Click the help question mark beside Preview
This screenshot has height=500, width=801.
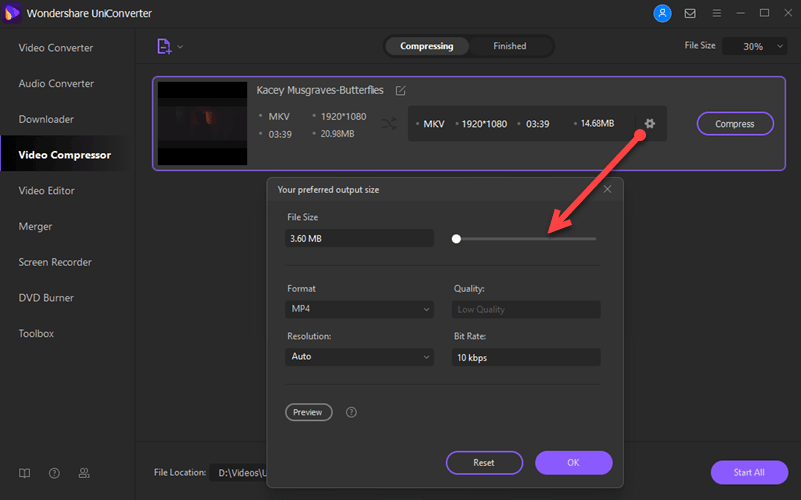[351, 412]
